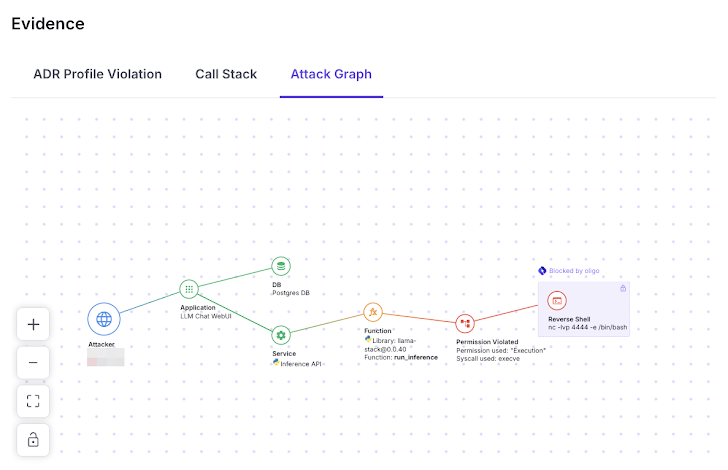Select the Application grid node icon
Viewport: 728px width, 470px height.
[189, 288]
